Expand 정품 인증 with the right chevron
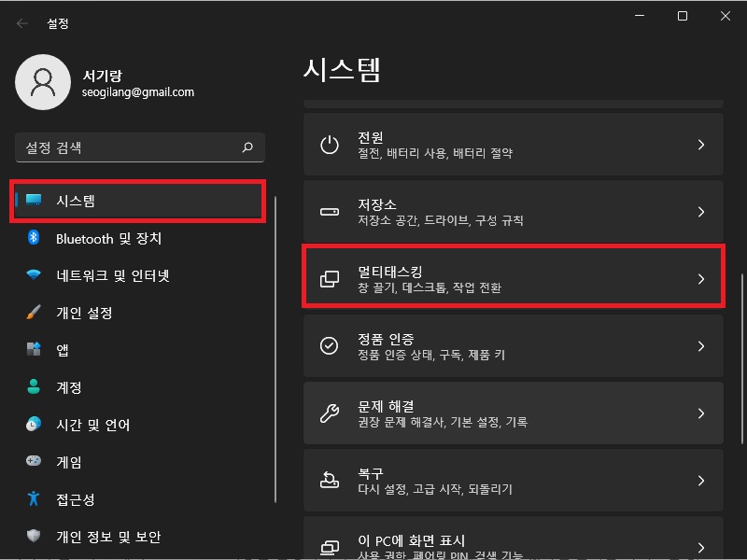The height and width of the screenshot is (560, 747). pyautogui.click(x=702, y=346)
